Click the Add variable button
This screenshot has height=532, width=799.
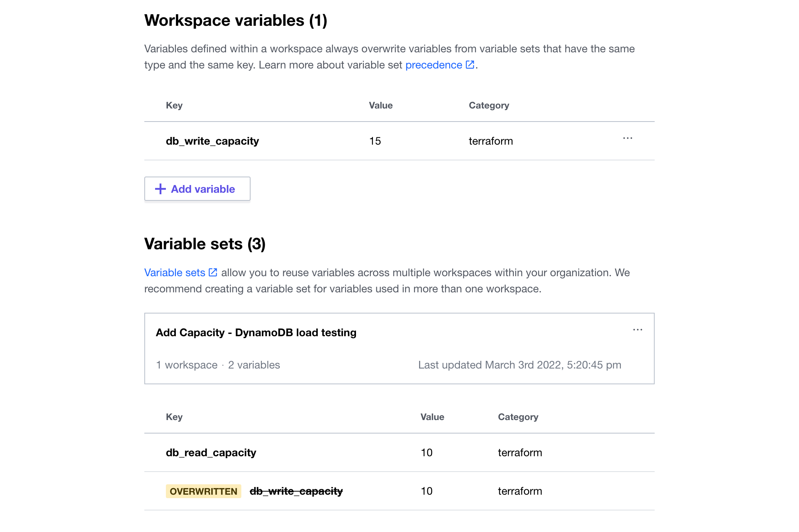(197, 189)
